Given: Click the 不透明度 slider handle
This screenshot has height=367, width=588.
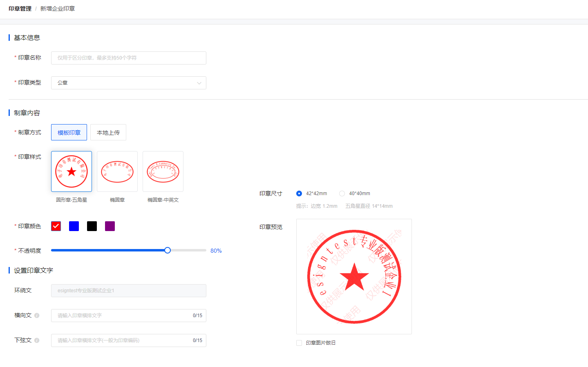Looking at the screenshot, I should point(168,250).
